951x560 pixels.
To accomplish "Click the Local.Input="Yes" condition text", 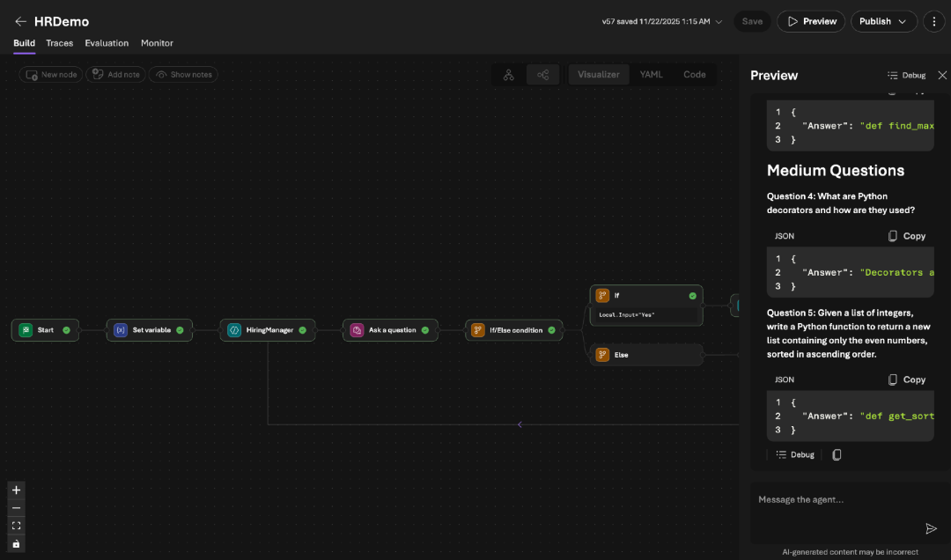I will pos(627,315).
